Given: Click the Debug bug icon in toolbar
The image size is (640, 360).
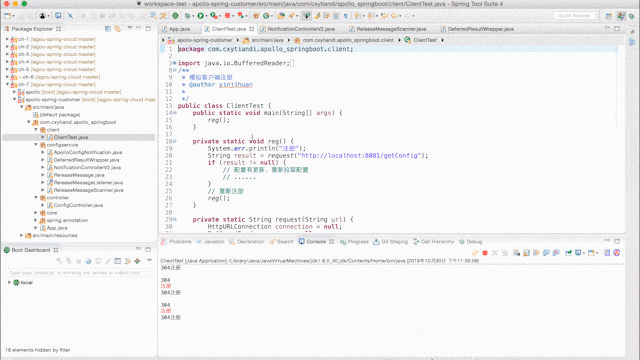Looking at the screenshot, I should (187, 16).
